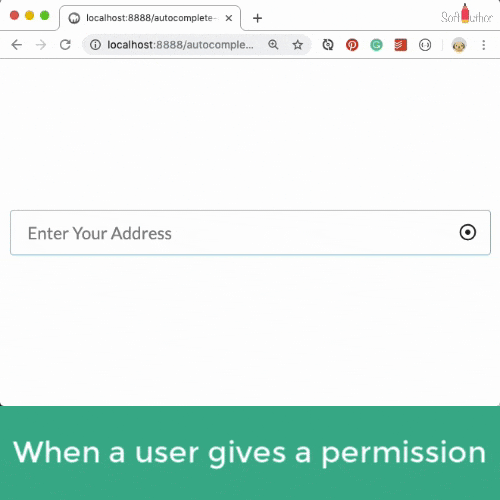The height and width of the screenshot is (500, 500).
Task: Open a new tab with plus button
Action: tap(257, 18)
